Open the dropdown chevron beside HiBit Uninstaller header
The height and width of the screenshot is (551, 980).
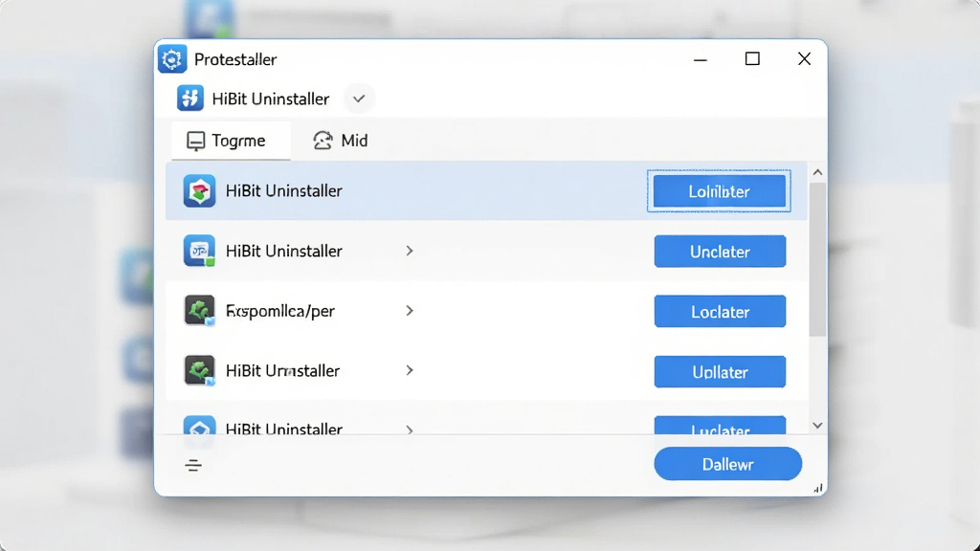(x=359, y=99)
